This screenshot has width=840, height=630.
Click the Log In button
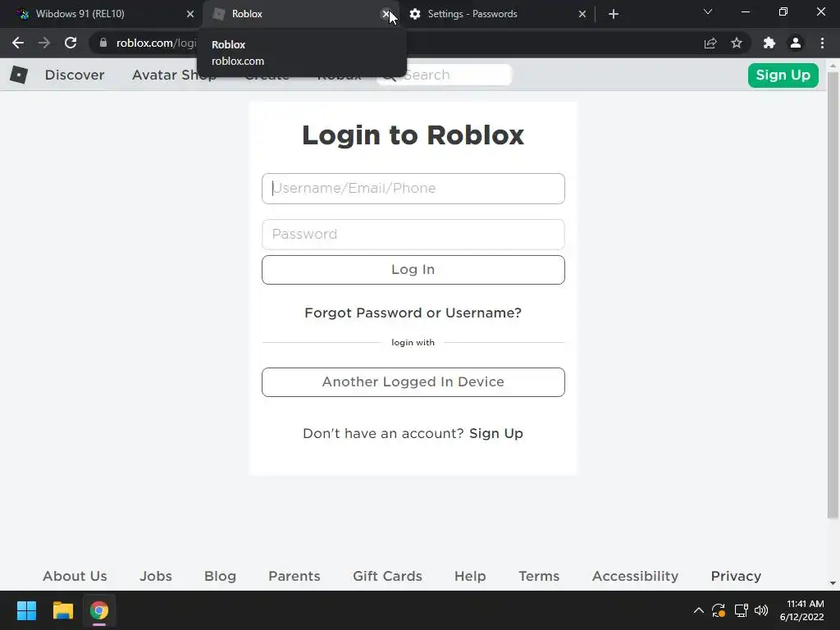413,269
